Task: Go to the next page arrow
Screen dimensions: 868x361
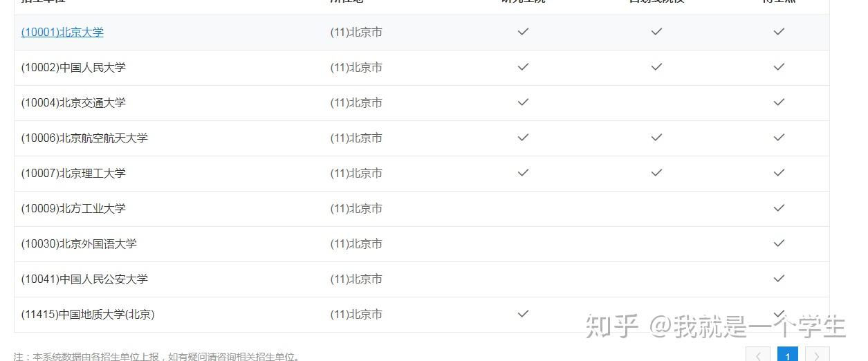Action: [x=818, y=355]
